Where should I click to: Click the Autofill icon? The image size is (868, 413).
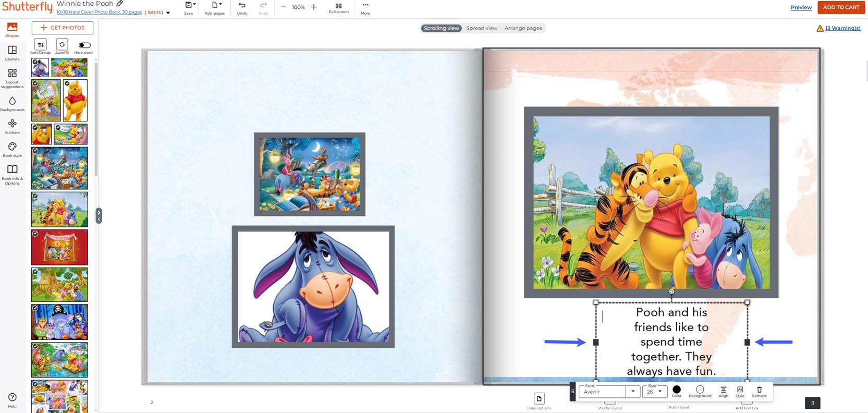pos(62,44)
